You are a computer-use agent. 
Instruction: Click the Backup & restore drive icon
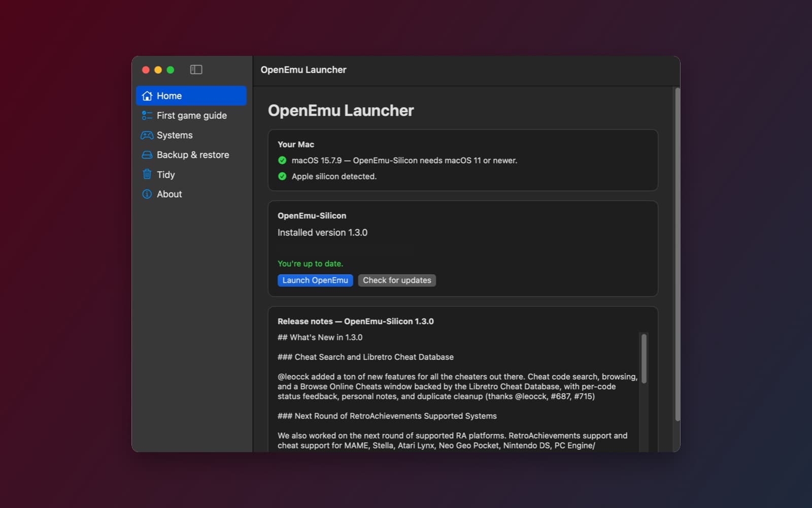click(x=147, y=155)
